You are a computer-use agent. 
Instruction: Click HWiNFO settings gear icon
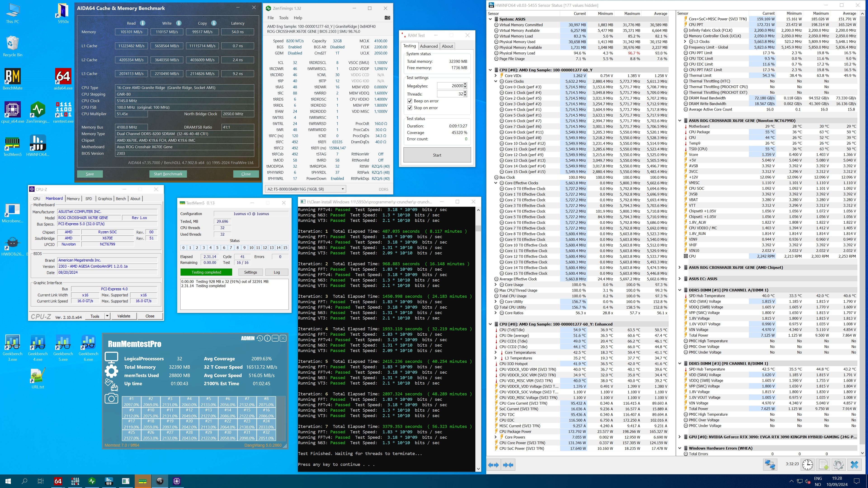[838, 465]
